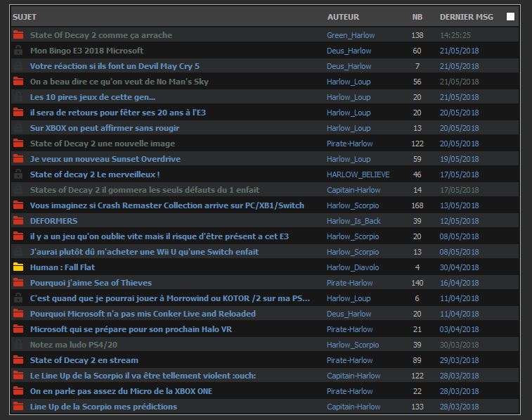
Task: Click the lock icon next to Notez ma ludo PS4/20
Action: tap(18, 345)
